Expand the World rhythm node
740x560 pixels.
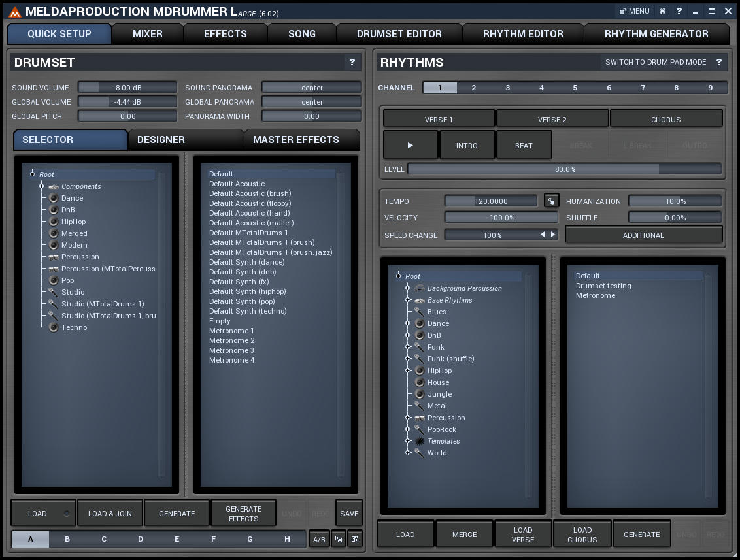408,452
